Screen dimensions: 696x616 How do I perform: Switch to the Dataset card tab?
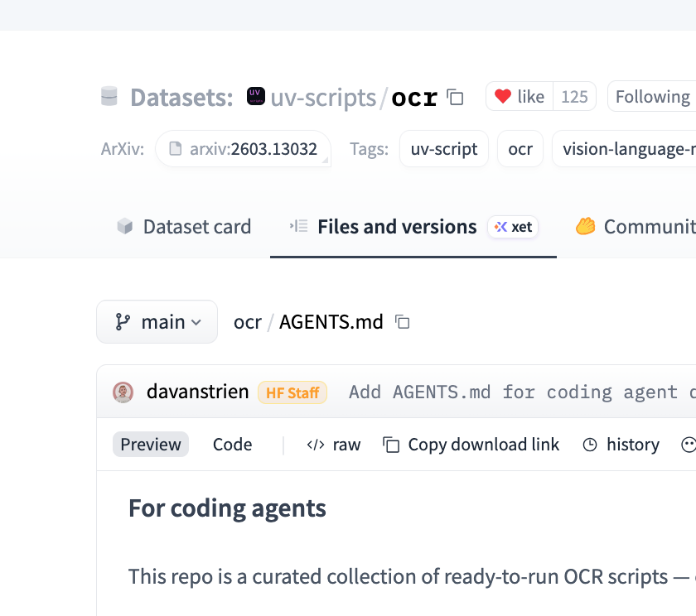click(183, 226)
